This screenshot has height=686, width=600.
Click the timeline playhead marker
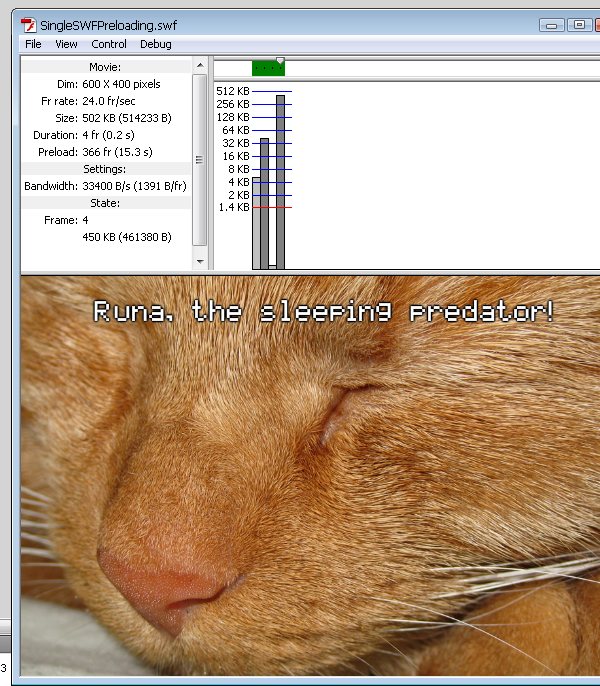pos(281,60)
